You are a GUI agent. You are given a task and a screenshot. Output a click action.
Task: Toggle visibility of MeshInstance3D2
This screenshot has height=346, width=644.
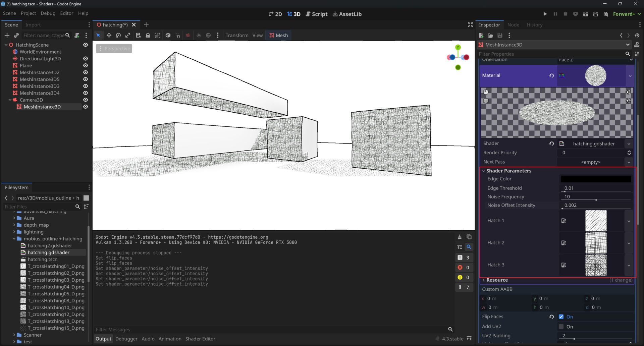(86, 72)
